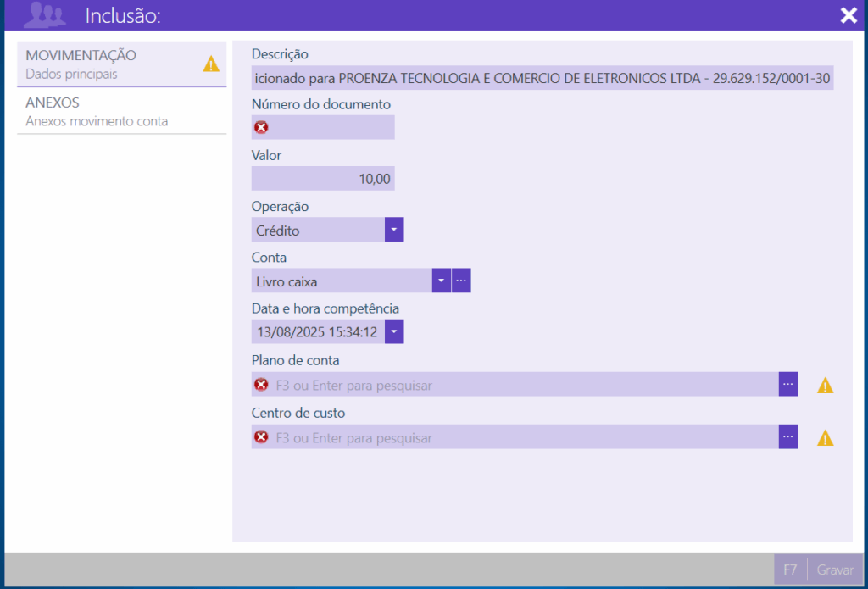The image size is (868, 589).
Task: Click the F7 shortcut button
Action: pos(790,570)
